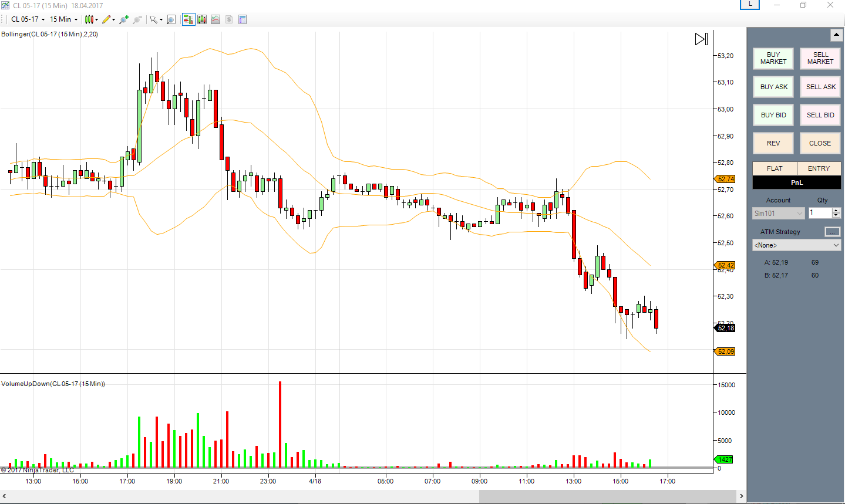Image resolution: width=845 pixels, height=504 pixels.
Task: Open the 15 Min interval selector
Action: [x=63, y=19]
